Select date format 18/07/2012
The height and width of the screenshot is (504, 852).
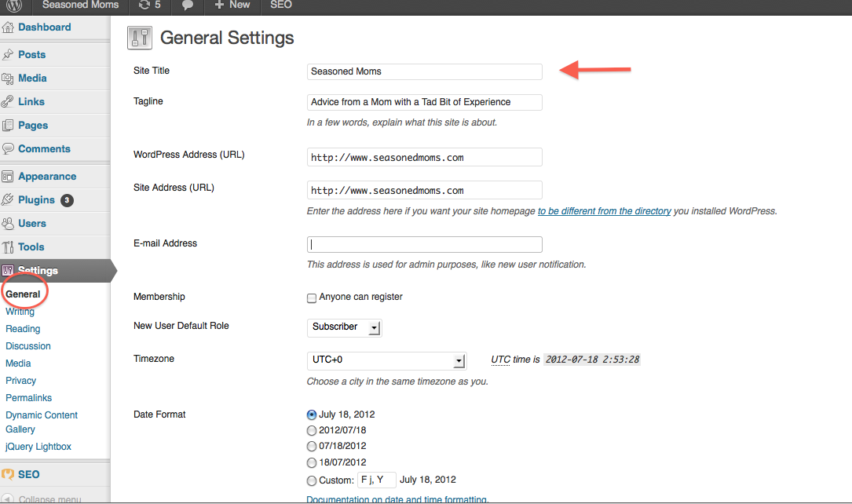coord(311,462)
